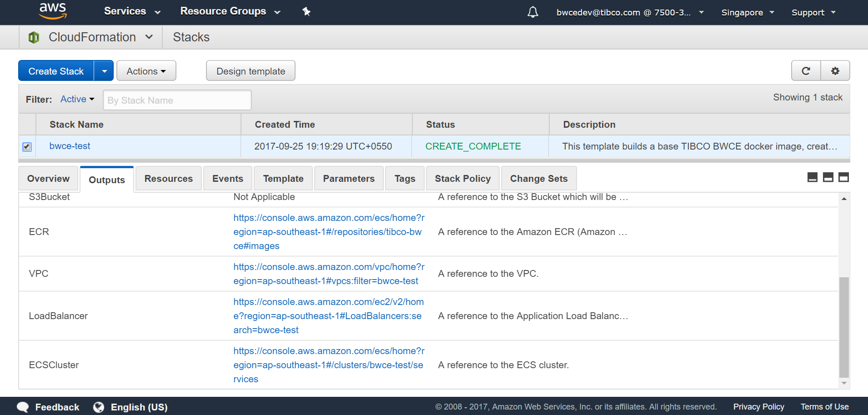Click the AWS logo home icon
The image size is (868, 415).
tap(53, 11)
